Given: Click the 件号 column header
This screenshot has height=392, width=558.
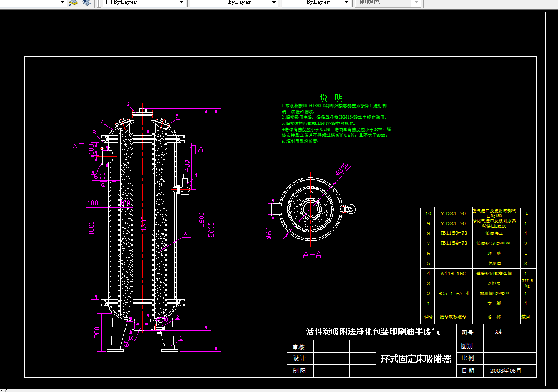Looking at the screenshot, I should pos(428,316).
